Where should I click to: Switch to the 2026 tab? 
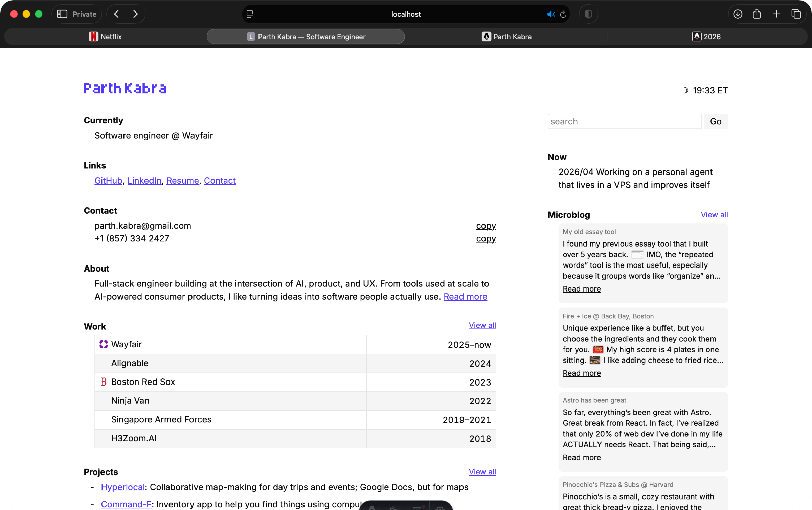706,37
